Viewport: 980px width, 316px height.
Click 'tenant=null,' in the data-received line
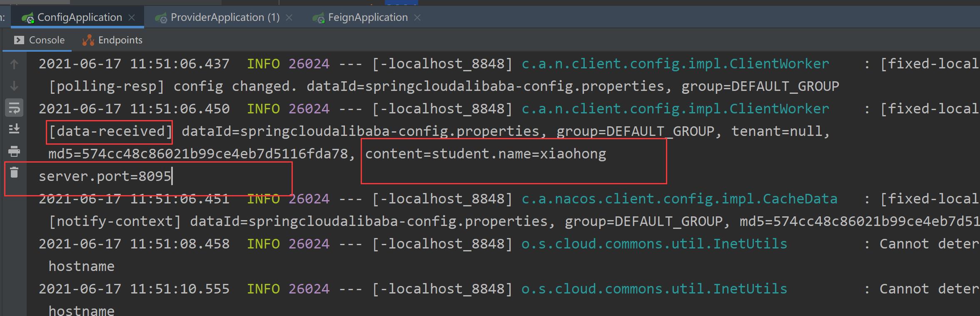point(781,131)
